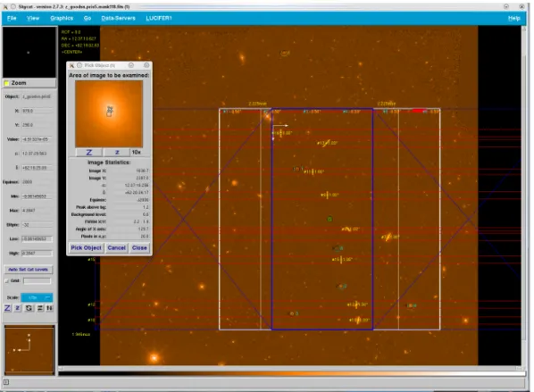Open the Data-Servers menu
534x392 pixels.
[x=118, y=18]
